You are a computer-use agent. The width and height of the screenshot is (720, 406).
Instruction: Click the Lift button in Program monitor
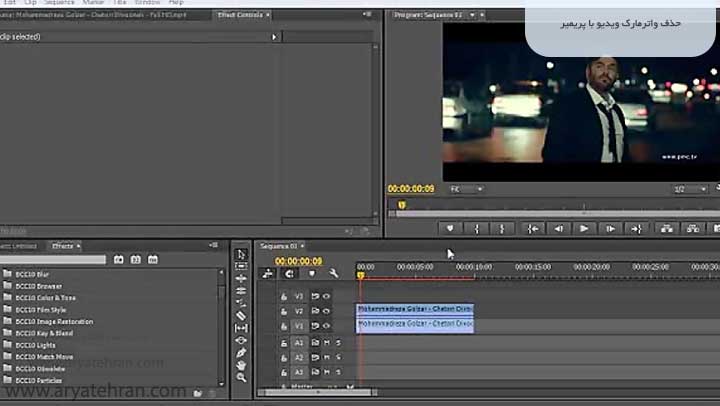664,228
